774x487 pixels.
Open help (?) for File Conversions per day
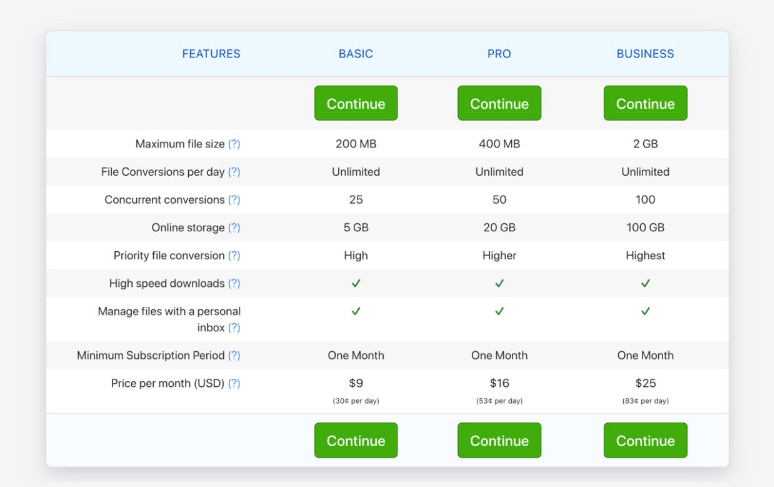coord(234,172)
